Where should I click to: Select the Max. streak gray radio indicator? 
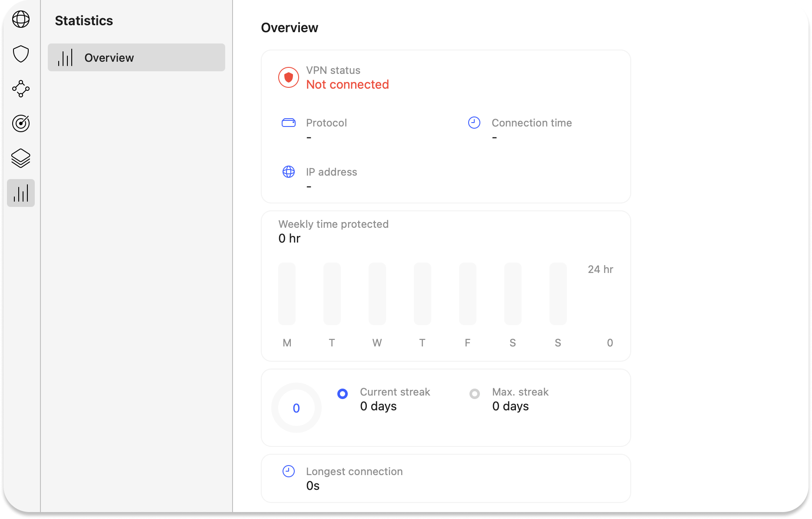click(475, 394)
